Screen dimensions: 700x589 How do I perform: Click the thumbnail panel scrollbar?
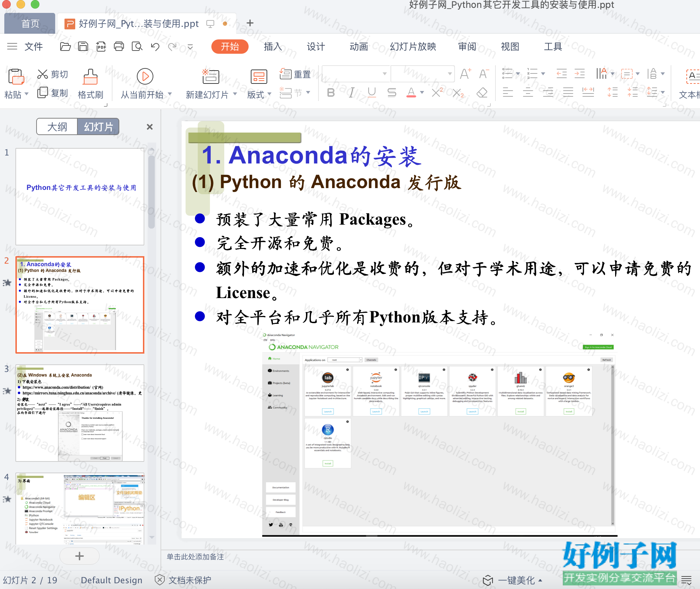click(152, 191)
